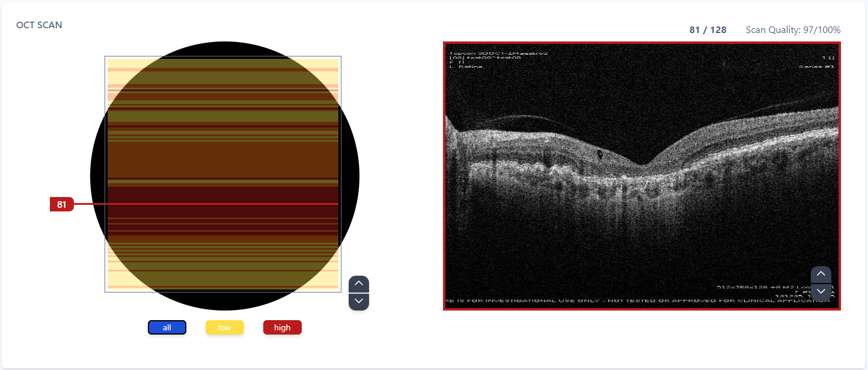Open the en-face fundus map thumbnail
868x370 pixels.
pyautogui.click(x=223, y=174)
